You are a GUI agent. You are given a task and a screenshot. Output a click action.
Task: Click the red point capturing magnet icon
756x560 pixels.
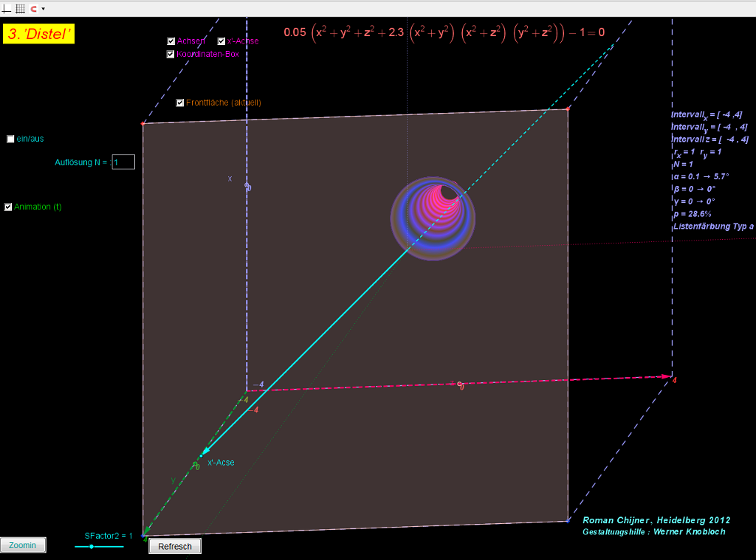33,8
